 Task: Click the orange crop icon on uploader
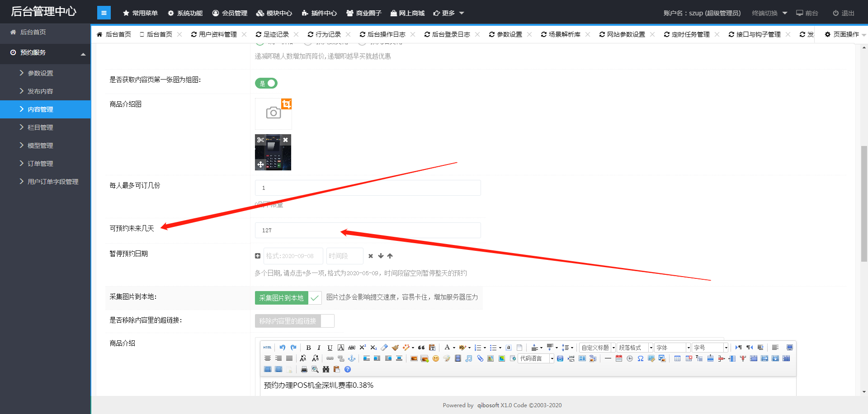pyautogui.click(x=287, y=104)
